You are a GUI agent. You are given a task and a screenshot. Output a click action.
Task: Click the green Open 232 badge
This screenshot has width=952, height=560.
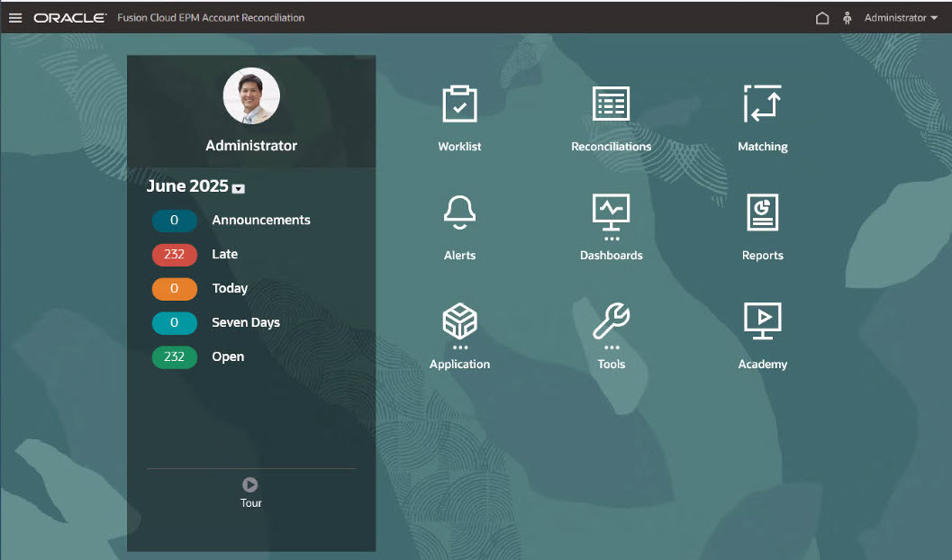point(174,357)
